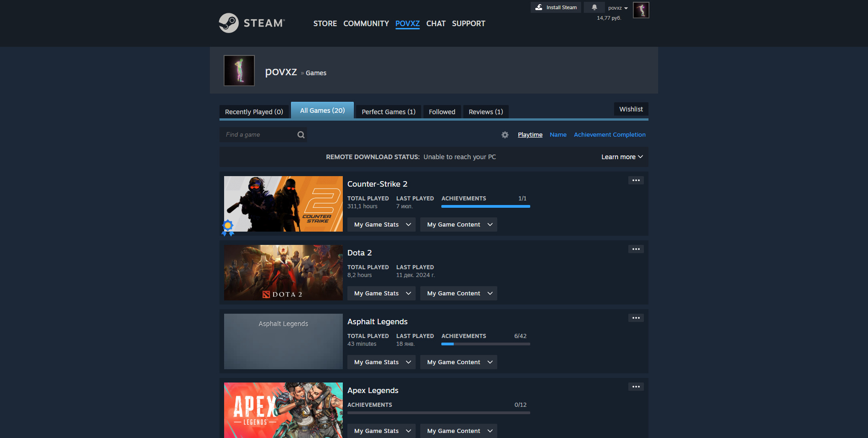Click the Counter-Strike 2 title link
This screenshot has width=868, height=438.
tap(377, 184)
